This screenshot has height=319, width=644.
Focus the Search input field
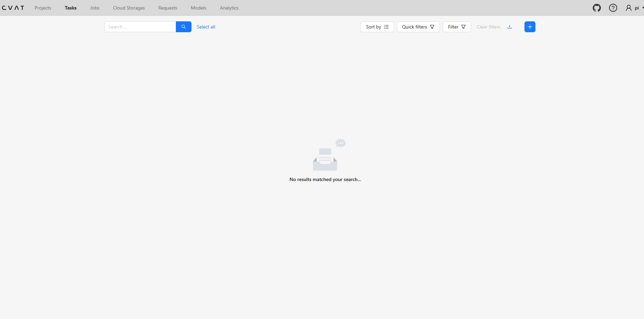pyautogui.click(x=140, y=27)
